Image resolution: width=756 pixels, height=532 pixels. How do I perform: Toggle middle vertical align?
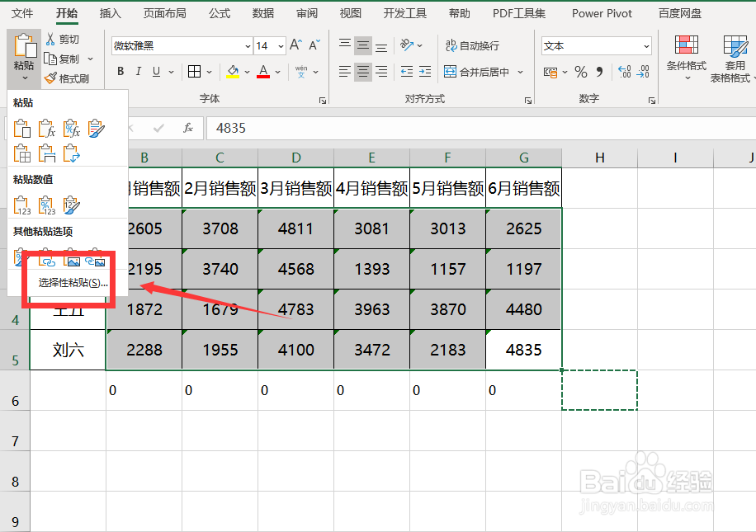pyautogui.click(x=363, y=45)
